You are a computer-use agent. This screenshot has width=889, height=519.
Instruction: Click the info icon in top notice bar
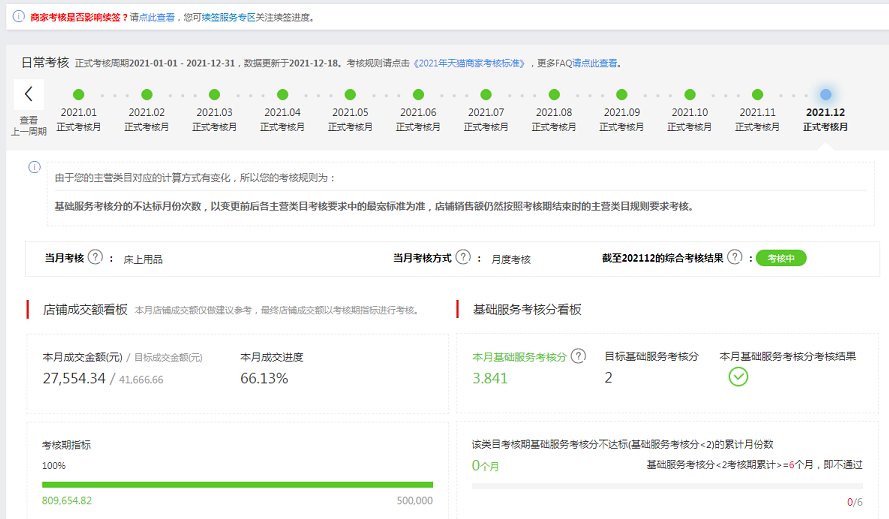click(x=19, y=16)
